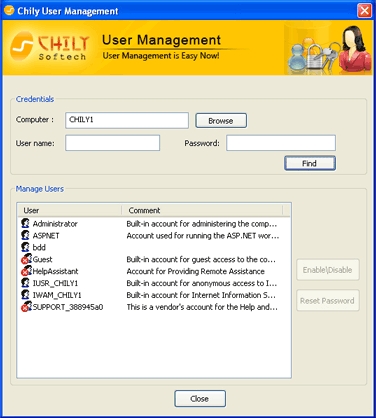376x418 pixels.
Task: Click the Find button
Action: (x=310, y=163)
